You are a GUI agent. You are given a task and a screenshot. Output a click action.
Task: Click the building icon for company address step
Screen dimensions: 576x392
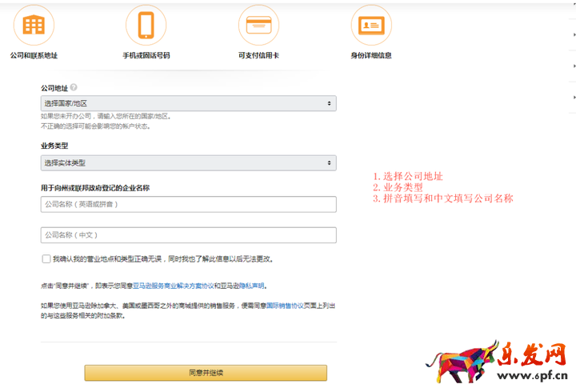[34, 25]
